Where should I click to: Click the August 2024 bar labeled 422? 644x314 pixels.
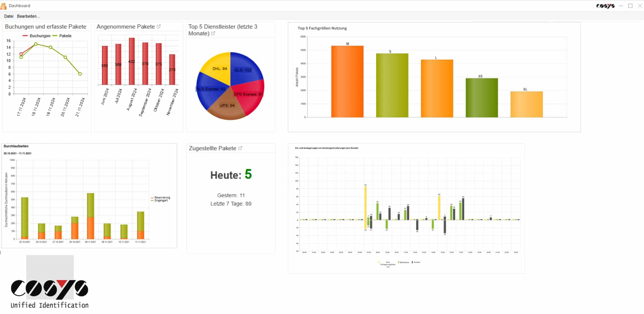click(x=131, y=61)
